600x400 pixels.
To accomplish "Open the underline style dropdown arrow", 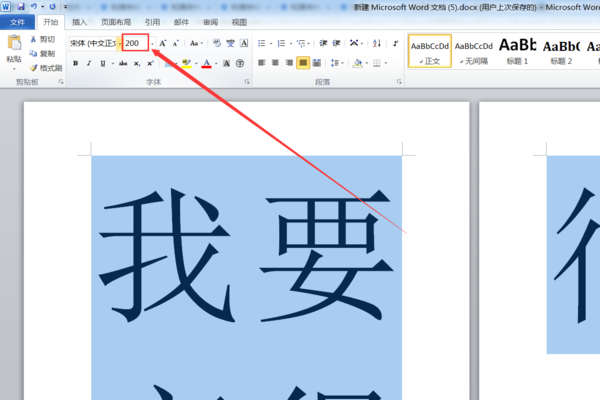I will point(112,64).
